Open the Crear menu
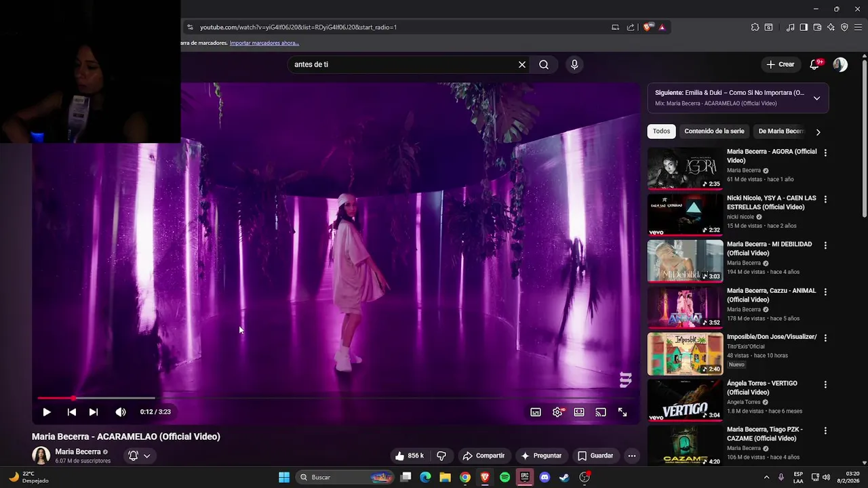Viewport: 868px width, 488px height. [x=781, y=64]
